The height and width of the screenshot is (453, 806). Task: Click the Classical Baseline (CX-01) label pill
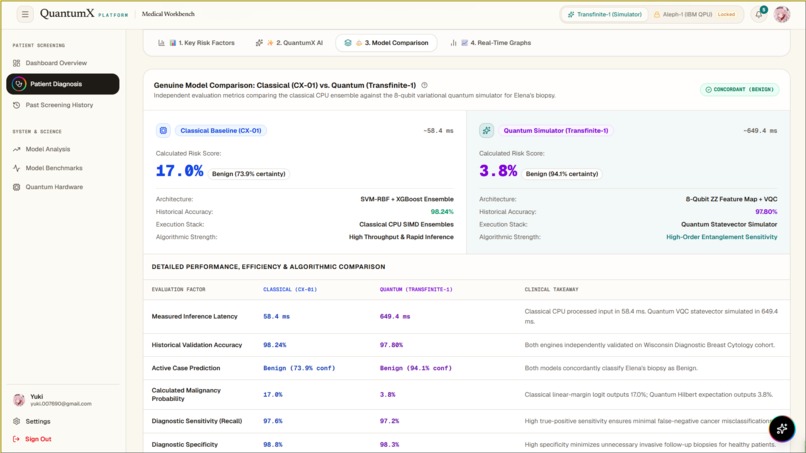tap(221, 131)
